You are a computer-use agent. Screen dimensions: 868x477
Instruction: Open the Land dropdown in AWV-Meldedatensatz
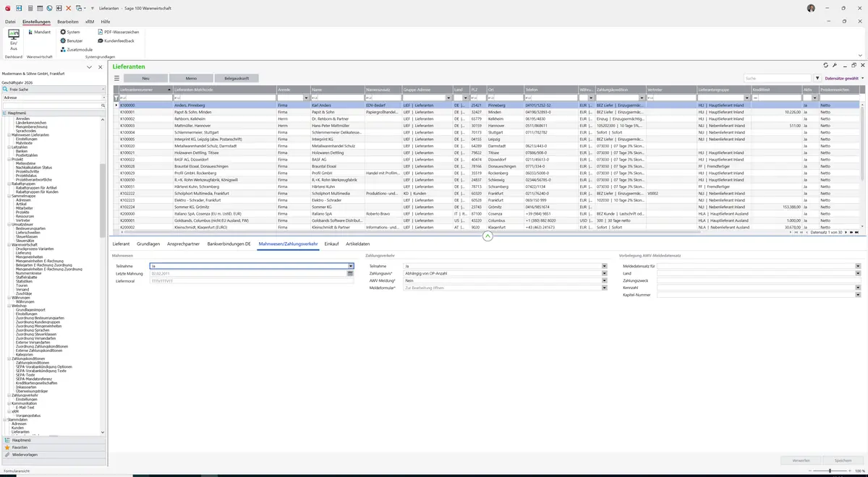click(x=858, y=273)
